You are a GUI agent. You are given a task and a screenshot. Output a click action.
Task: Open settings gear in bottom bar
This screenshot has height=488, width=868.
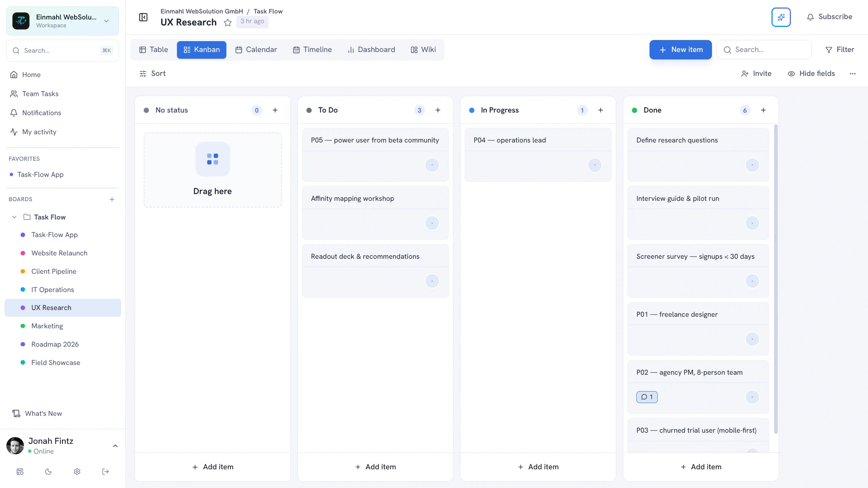(x=77, y=472)
